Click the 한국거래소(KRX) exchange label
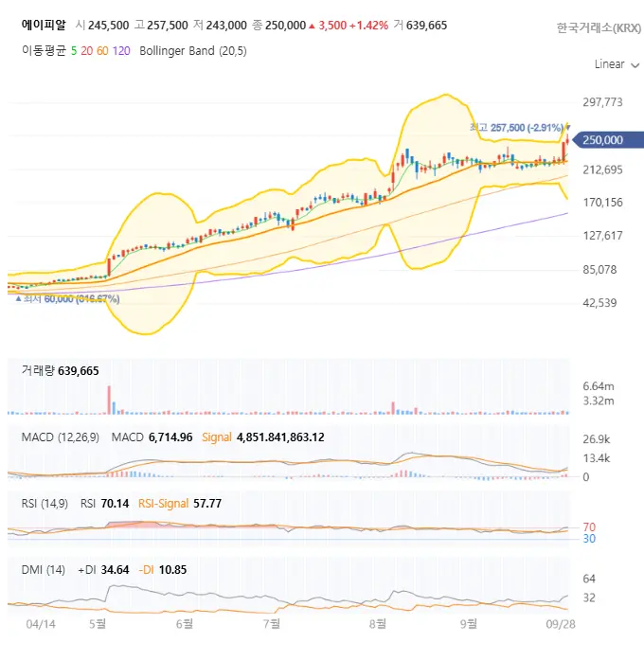The image size is (644, 660). pos(599,28)
